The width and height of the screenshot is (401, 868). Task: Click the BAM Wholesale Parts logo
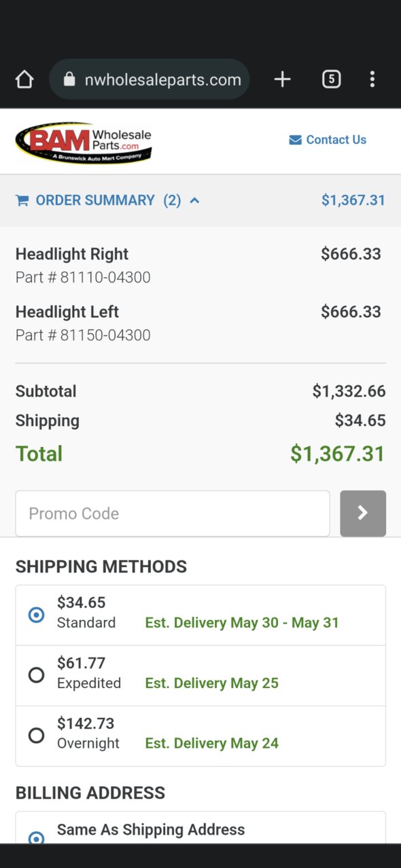point(84,142)
